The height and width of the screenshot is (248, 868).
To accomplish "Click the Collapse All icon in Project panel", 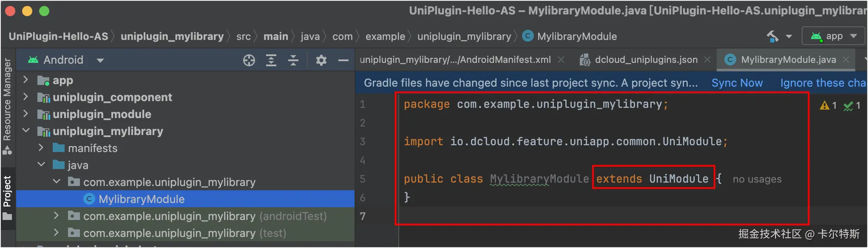I will tap(293, 60).
